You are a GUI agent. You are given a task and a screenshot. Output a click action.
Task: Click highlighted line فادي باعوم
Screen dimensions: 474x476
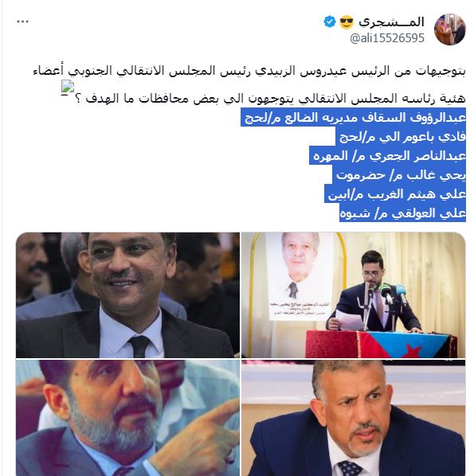(401, 136)
